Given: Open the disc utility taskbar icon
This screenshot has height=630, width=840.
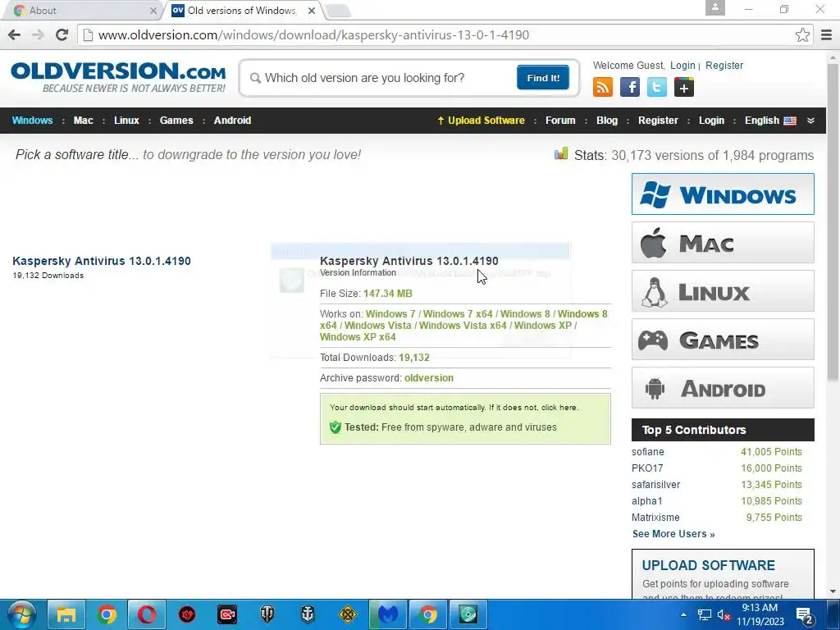Looking at the screenshot, I should click(x=468, y=614).
